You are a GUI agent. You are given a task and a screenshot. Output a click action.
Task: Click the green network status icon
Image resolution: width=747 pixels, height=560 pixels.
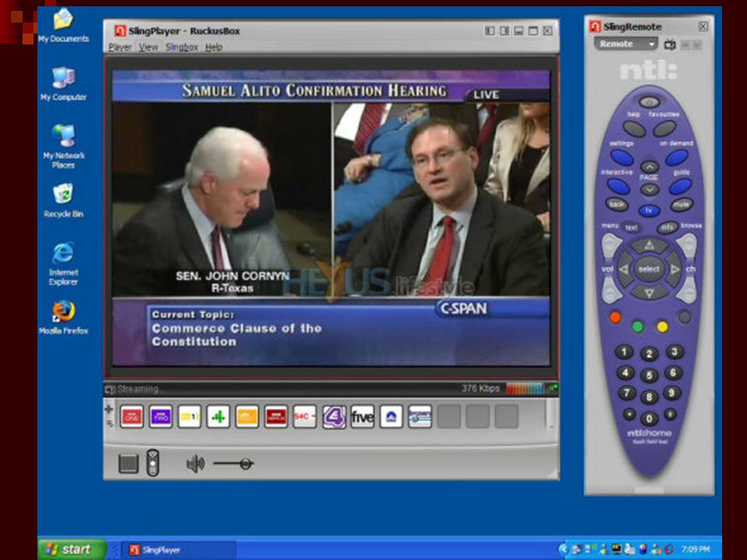click(x=552, y=388)
